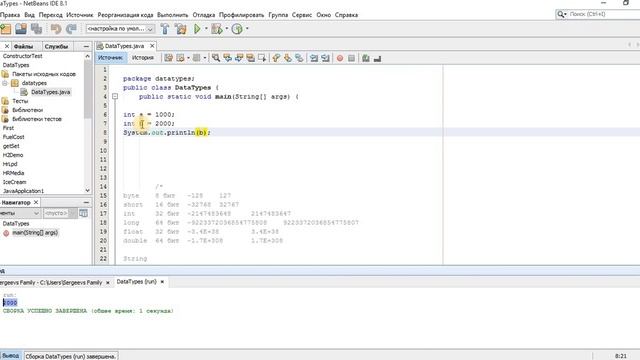The width and height of the screenshot is (640, 360).
Task: Switch to Источник view button
Action: click(x=111, y=58)
